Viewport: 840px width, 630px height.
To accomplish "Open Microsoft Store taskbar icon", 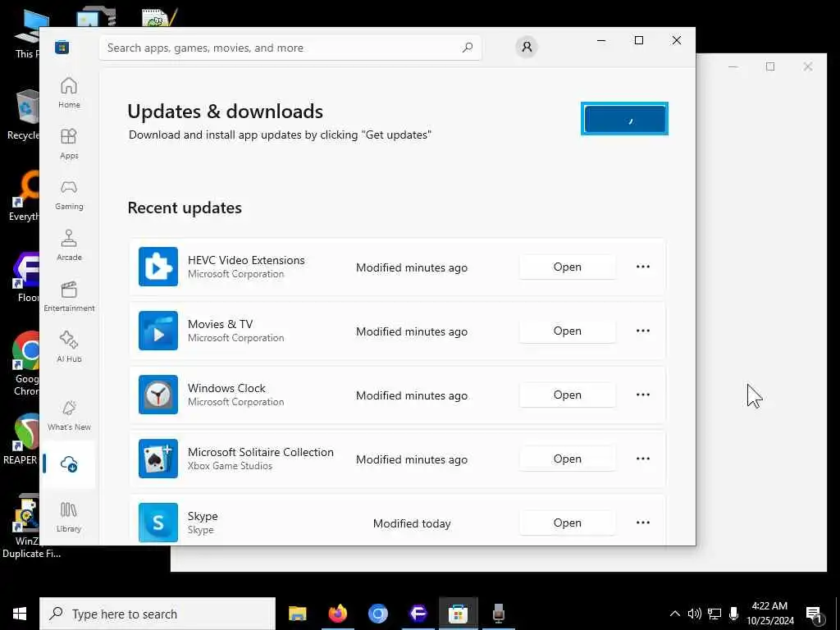I will [x=458, y=614].
